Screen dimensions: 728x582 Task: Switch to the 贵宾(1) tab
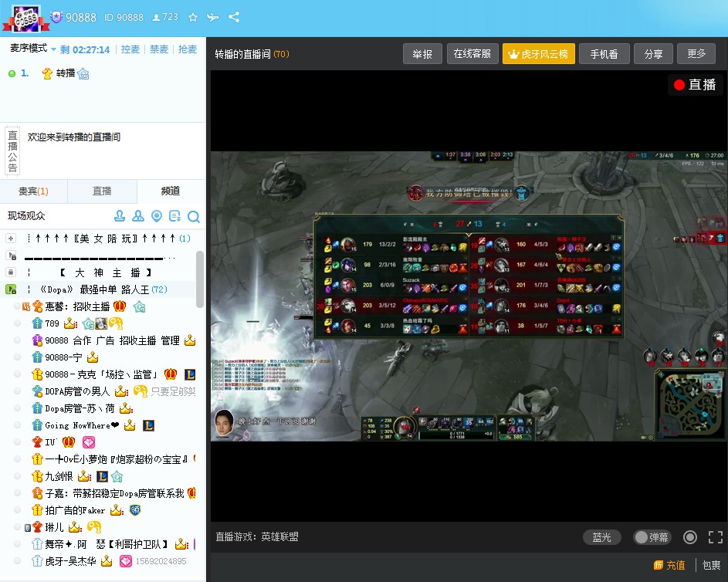tap(33, 191)
